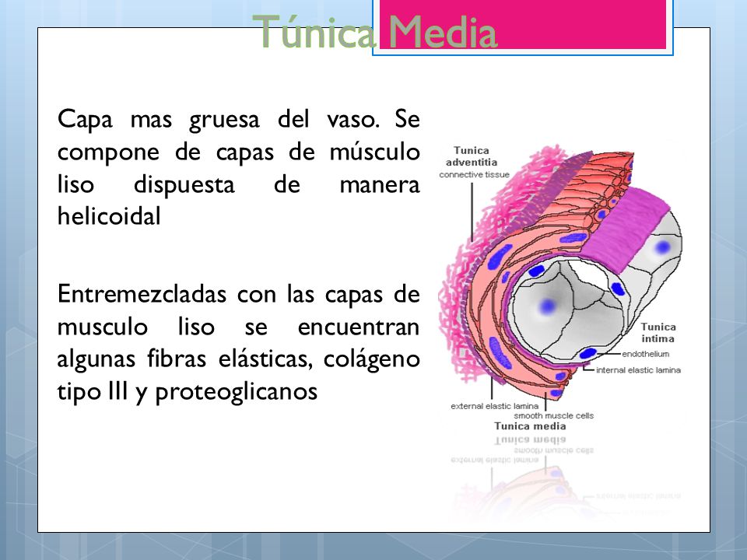Click the word "proteoglicanos"
The width and height of the screenshot is (747, 560).
point(237,392)
